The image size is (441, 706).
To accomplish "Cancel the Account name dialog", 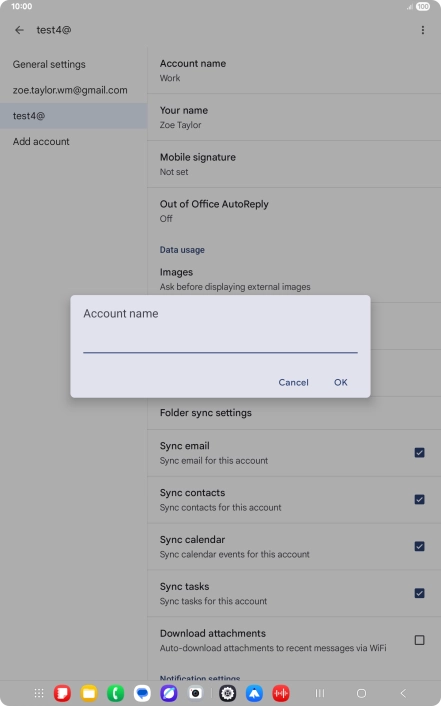I will click(x=293, y=382).
